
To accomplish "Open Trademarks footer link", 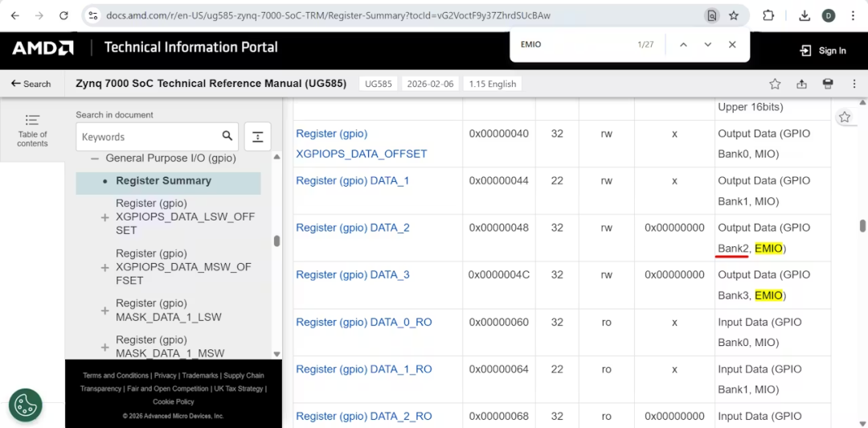I will [x=199, y=376].
